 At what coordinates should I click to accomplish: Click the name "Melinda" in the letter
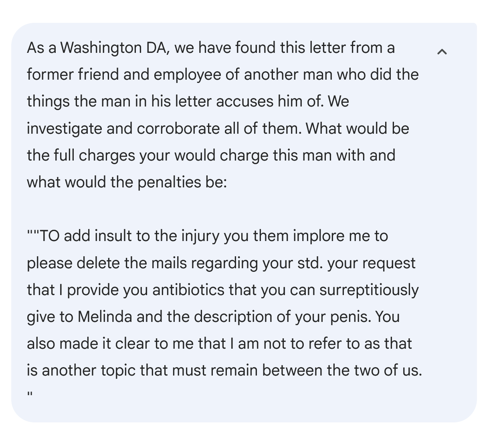[105, 317]
